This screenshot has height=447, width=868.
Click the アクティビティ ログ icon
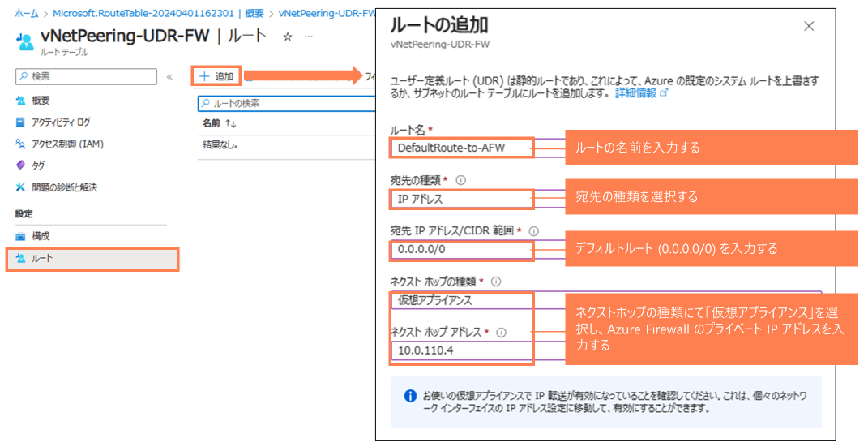20,122
